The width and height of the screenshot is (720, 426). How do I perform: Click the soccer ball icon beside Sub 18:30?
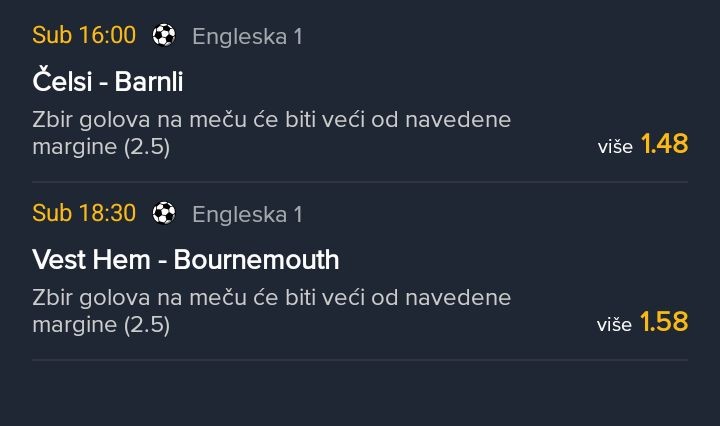[164, 214]
